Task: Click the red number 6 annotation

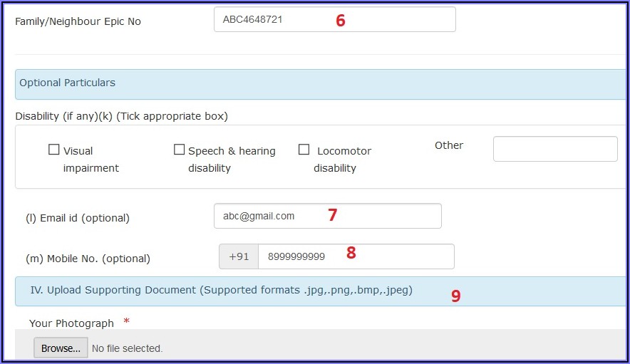Action: coord(341,21)
